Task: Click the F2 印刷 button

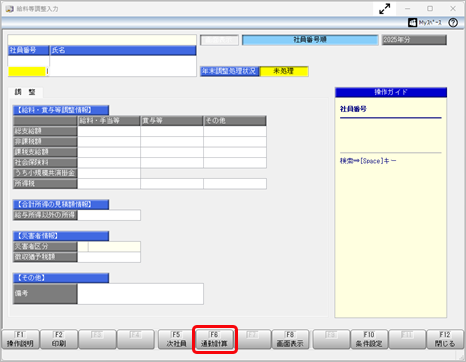Action: [x=59, y=339]
